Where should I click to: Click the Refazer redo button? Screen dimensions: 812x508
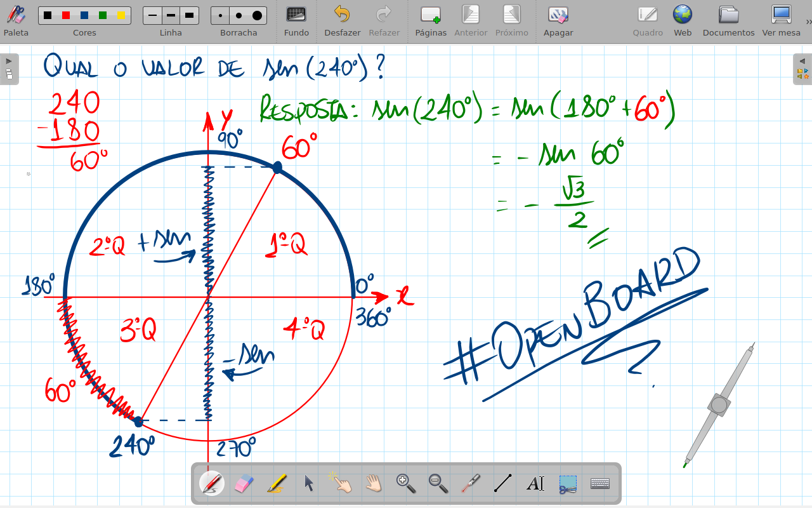(384, 21)
